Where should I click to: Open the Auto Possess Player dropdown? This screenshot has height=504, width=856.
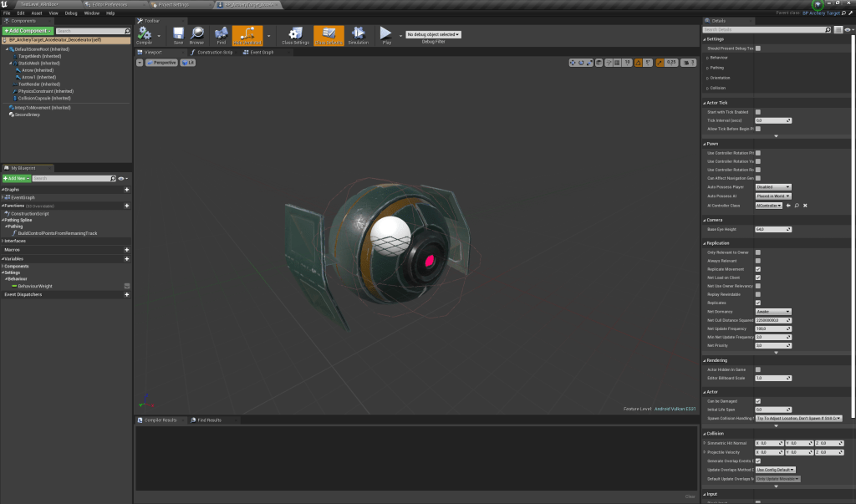773,187
